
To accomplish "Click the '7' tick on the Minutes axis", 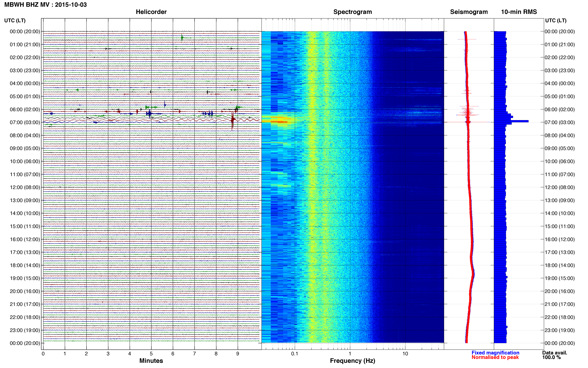I will 195,354.
